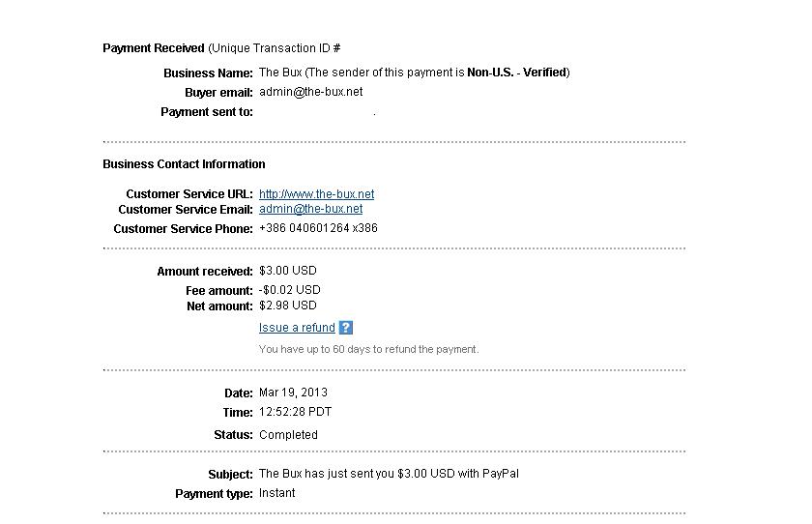Click the 12:52:28 PDT time value
This screenshot has height=524, width=812.
[295, 412]
